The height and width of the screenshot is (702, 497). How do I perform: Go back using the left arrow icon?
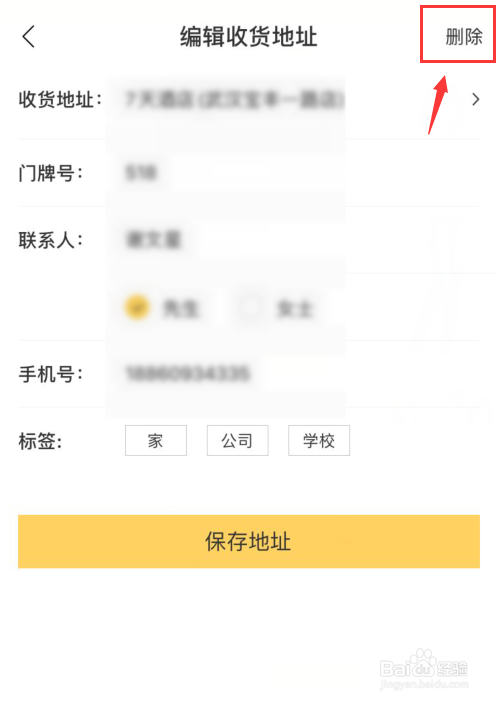click(28, 36)
